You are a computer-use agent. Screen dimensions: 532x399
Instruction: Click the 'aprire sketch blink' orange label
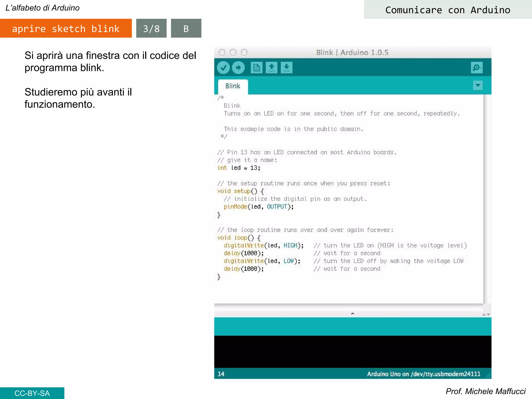click(x=66, y=28)
